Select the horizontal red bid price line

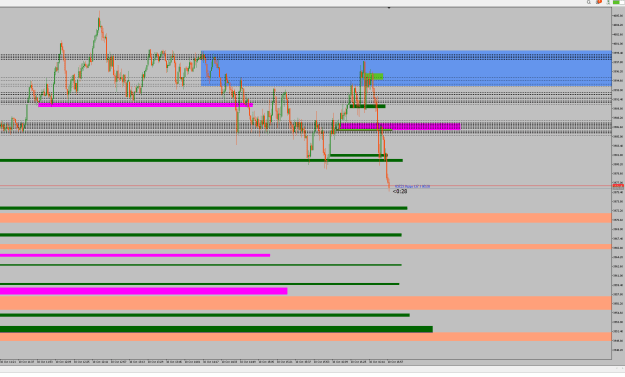(306, 186)
